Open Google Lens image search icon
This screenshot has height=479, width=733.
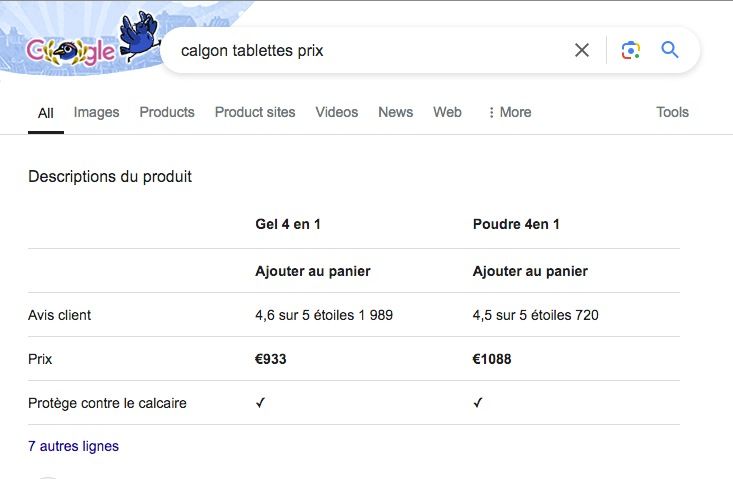tap(630, 50)
